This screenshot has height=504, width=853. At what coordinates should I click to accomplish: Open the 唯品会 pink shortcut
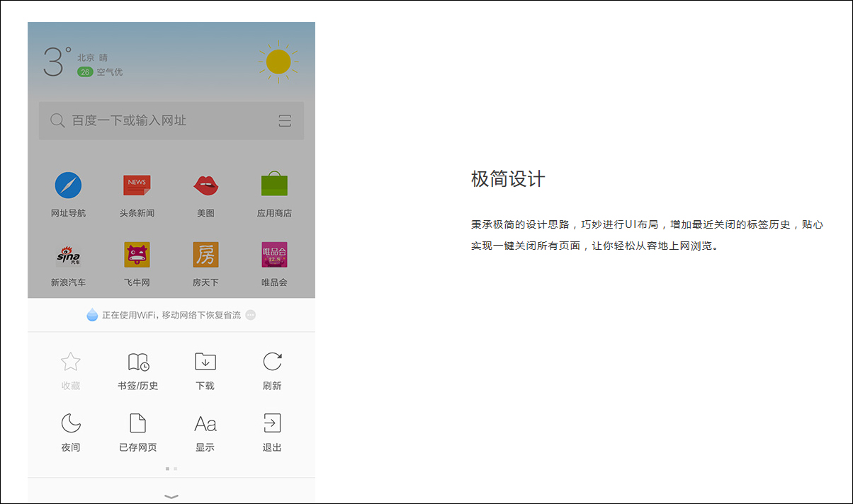point(274,255)
